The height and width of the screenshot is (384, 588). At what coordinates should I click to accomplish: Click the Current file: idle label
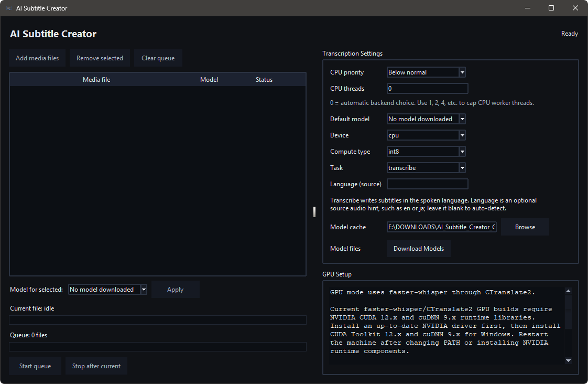pyautogui.click(x=32, y=308)
